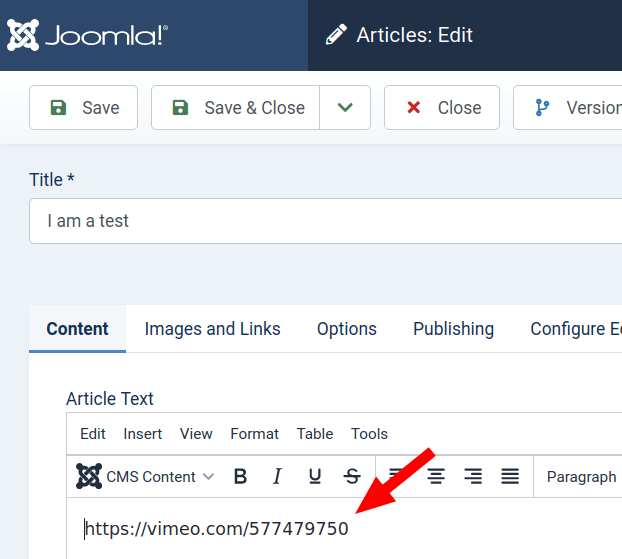Open the Insert menu

coord(143,434)
